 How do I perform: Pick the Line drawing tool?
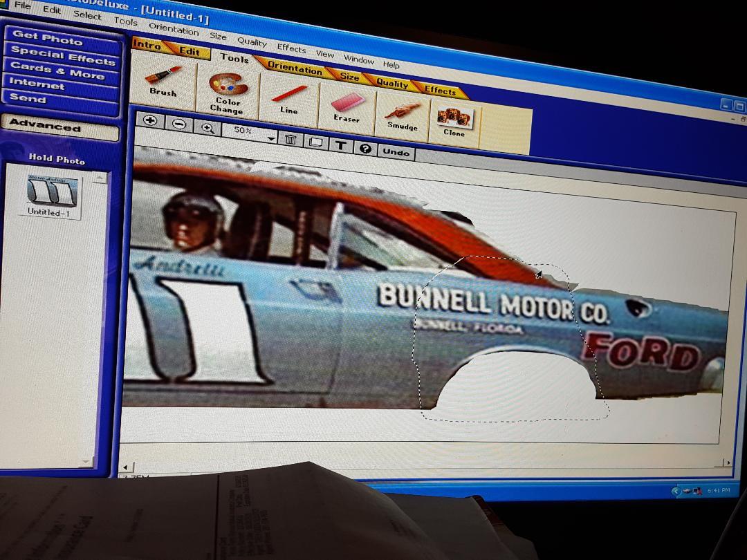pos(288,100)
